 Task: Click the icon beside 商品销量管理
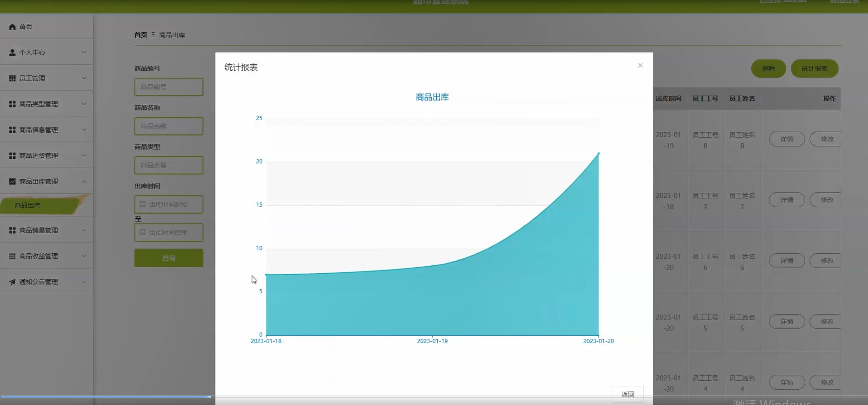coord(13,230)
